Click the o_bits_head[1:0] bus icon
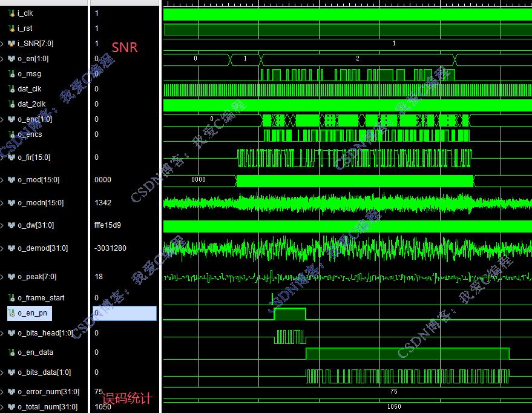This screenshot has height=413, width=532. [x=11, y=333]
